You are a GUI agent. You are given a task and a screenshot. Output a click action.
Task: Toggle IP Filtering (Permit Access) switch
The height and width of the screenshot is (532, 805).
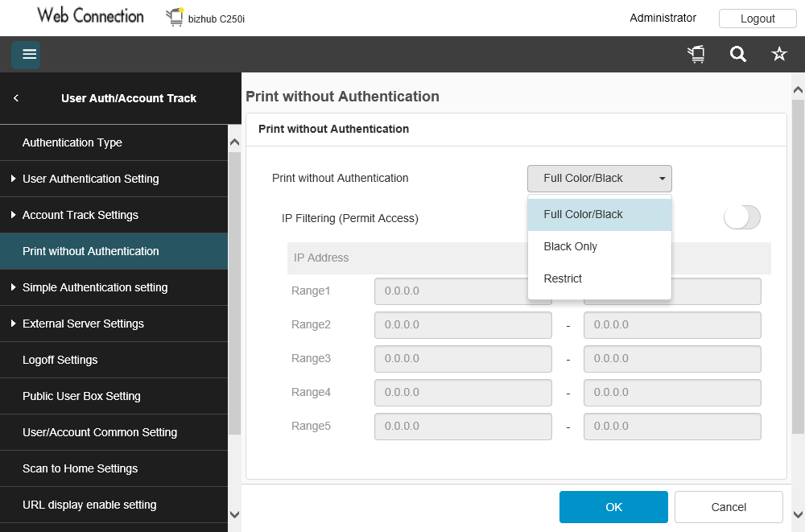point(741,217)
